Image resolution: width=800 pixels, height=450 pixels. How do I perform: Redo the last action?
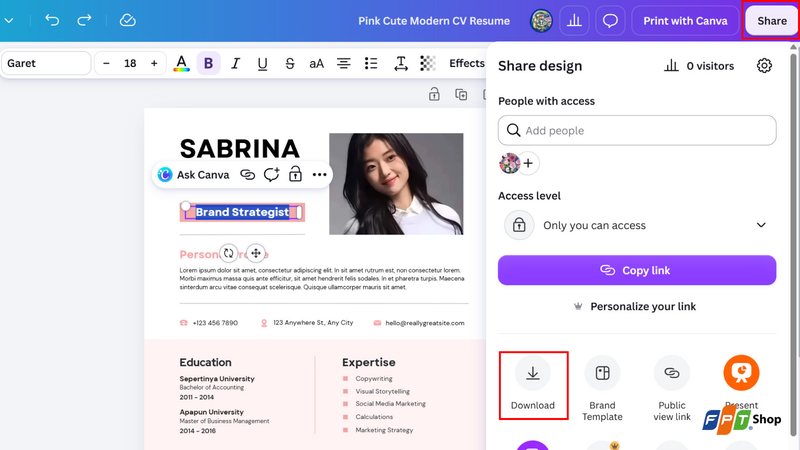[84, 20]
